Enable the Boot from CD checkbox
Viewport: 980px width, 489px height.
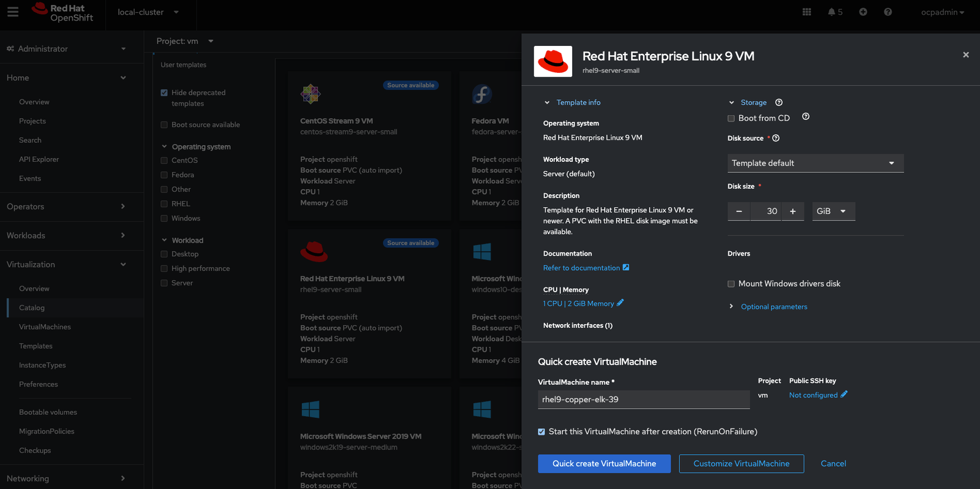731,118
